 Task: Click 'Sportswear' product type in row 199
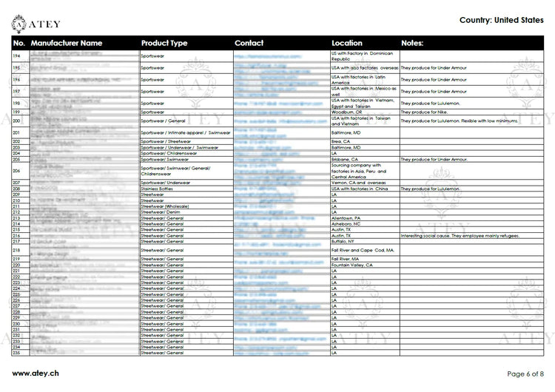tap(152, 112)
